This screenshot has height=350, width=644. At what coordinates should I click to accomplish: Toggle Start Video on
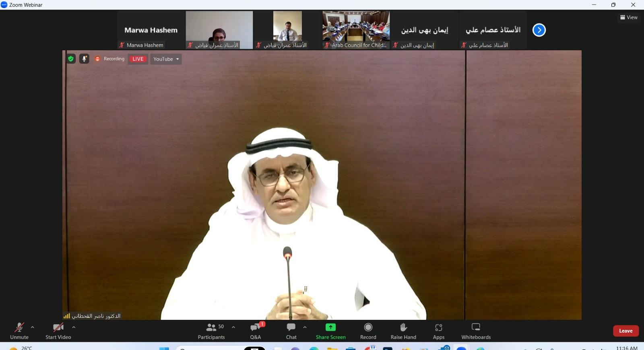(x=58, y=331)
